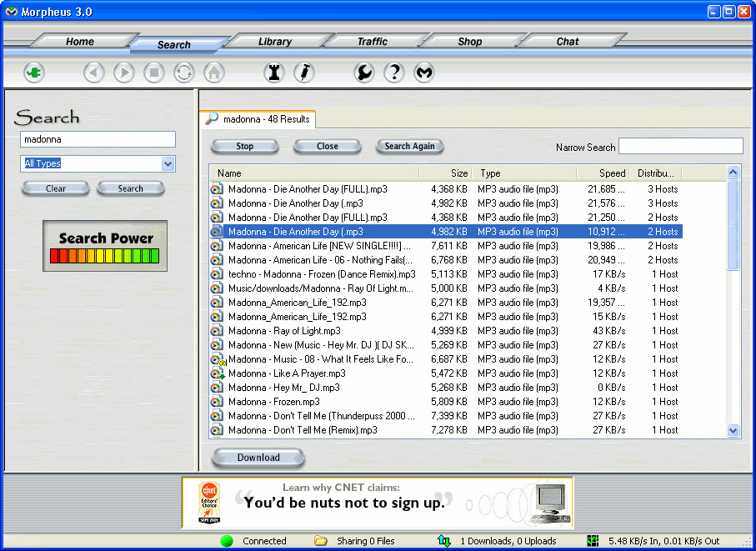The image size is (756, 551).
Task: Click the CNET Editors' Choice badge
Action: click(x=209, y=503)
